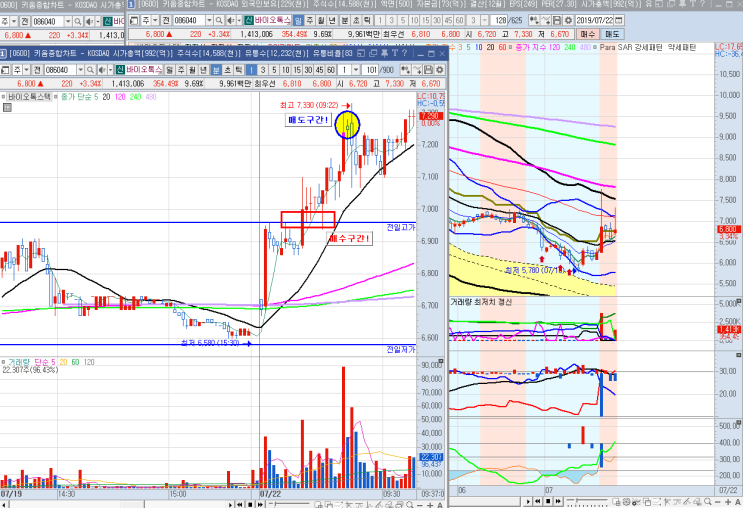Open 주 market type dropdown in front window
Screen dimensions: 743x508
pyautogui.click(x=27, y=70)
